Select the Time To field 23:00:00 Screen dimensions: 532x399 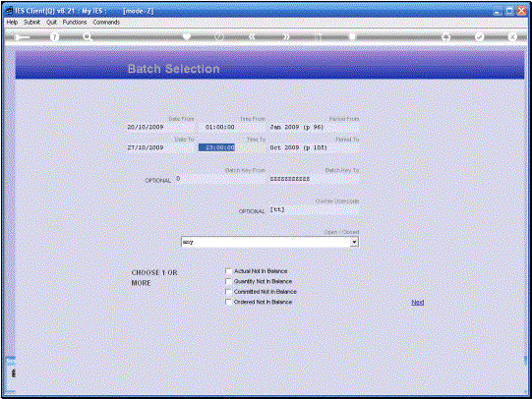pos(216,147)
